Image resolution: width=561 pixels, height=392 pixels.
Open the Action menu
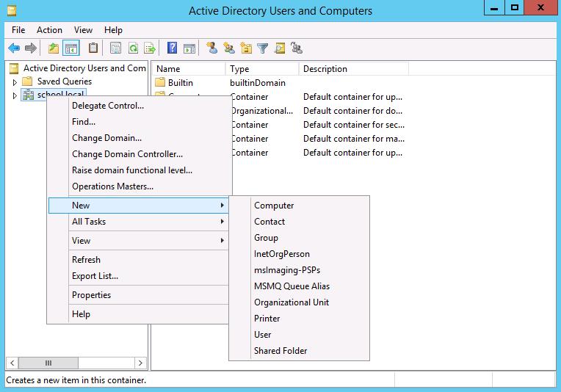tap(49, 30)
